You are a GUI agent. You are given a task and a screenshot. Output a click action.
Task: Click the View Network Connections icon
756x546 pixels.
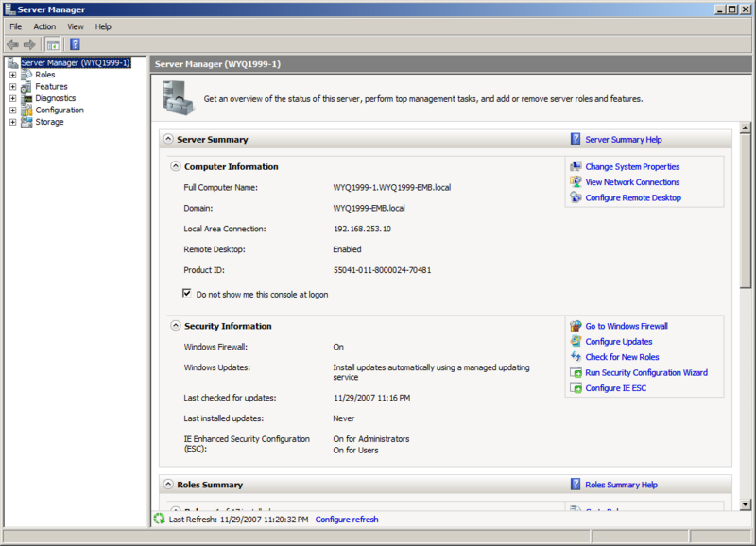(576, 182)
